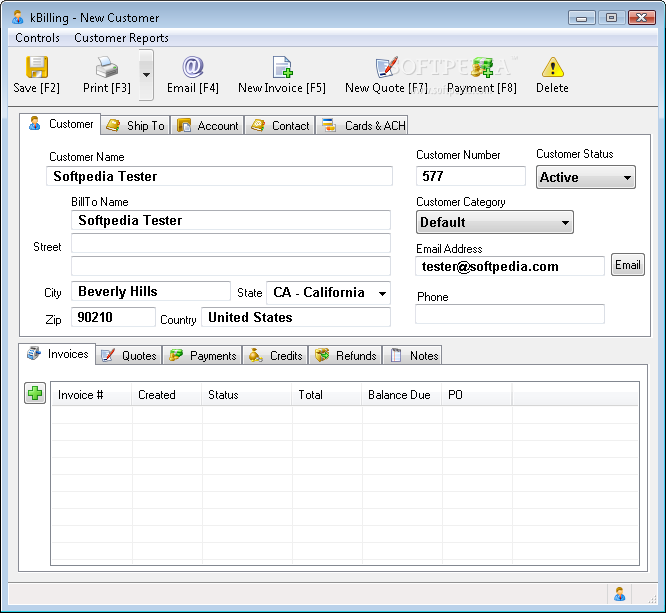Click the Customer Name input field
The width and height of the screenshot is (666, 613).
[219, 176]
